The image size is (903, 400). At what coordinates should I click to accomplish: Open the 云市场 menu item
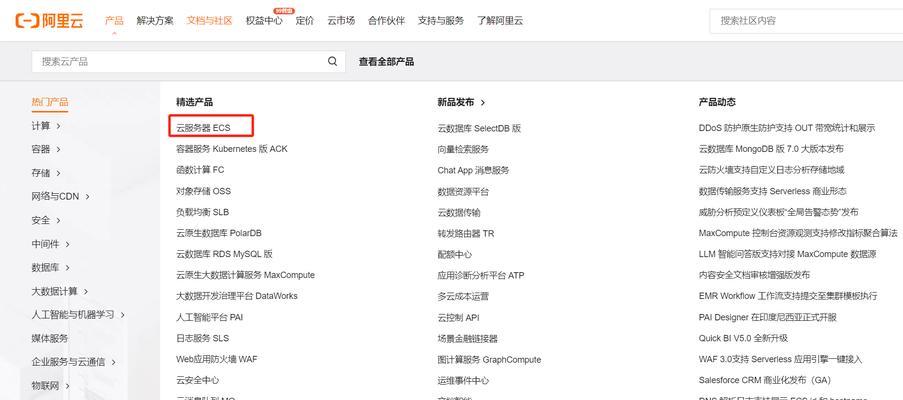point(341,21)
